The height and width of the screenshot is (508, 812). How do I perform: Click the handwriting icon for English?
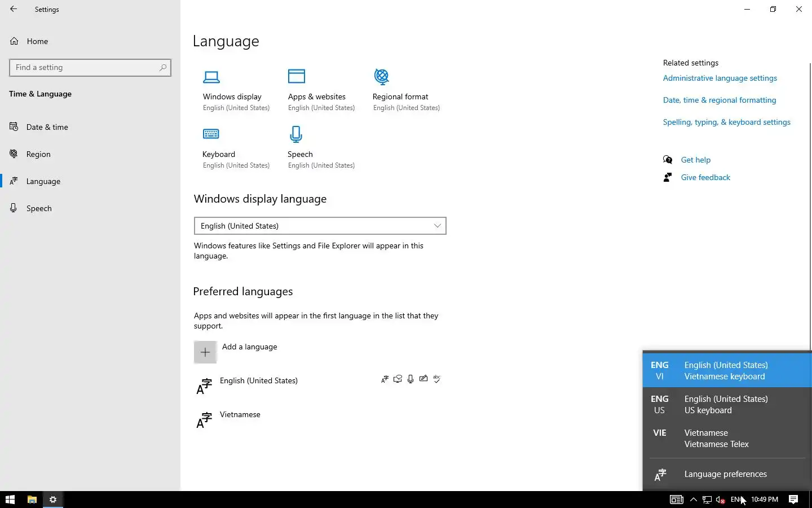(x=423, y=379)
